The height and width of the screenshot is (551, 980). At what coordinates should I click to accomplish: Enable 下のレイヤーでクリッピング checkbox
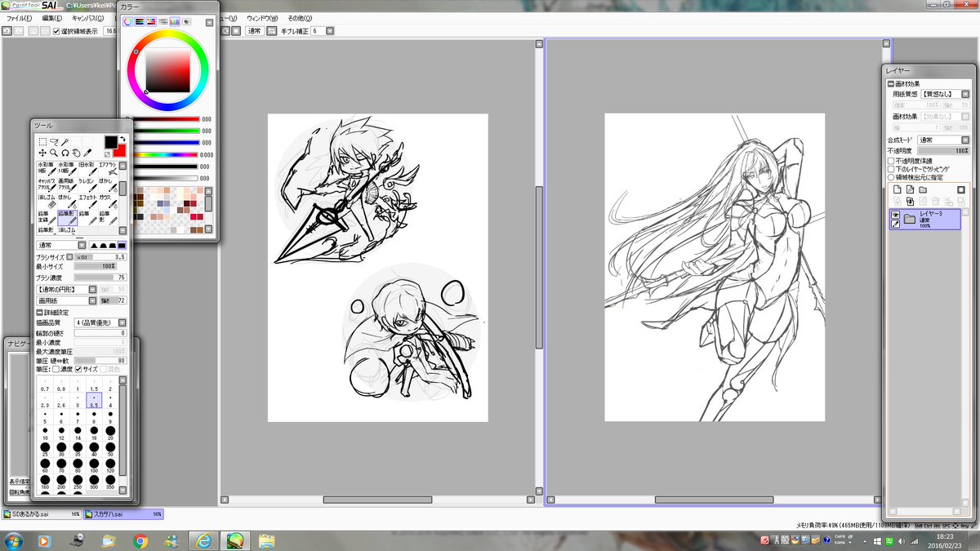[x=891, y=169]
